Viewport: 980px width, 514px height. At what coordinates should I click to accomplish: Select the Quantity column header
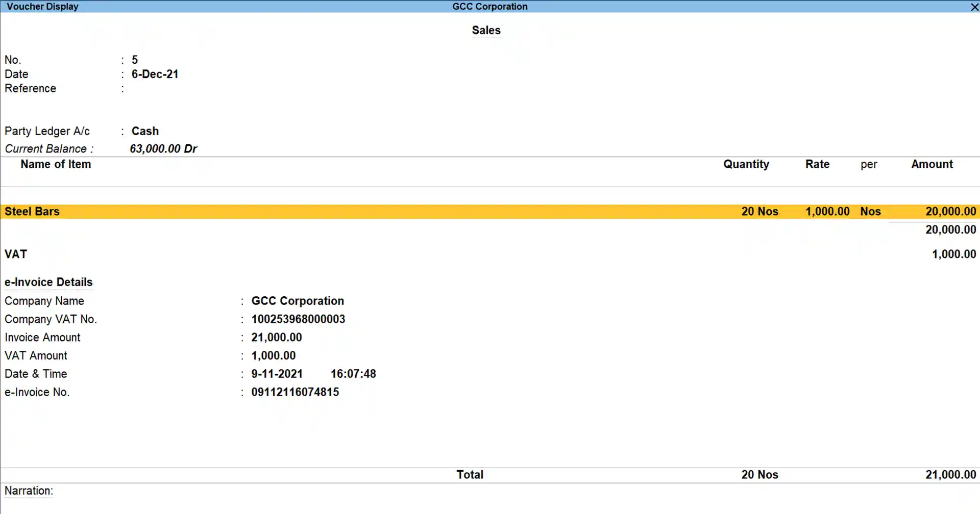[746, 164]
